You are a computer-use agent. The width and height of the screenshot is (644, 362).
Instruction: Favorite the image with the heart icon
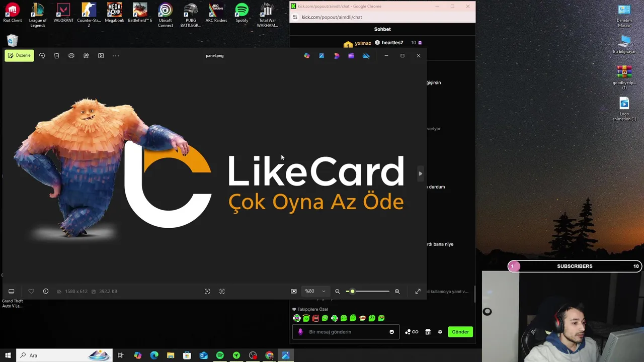(31, 291)
